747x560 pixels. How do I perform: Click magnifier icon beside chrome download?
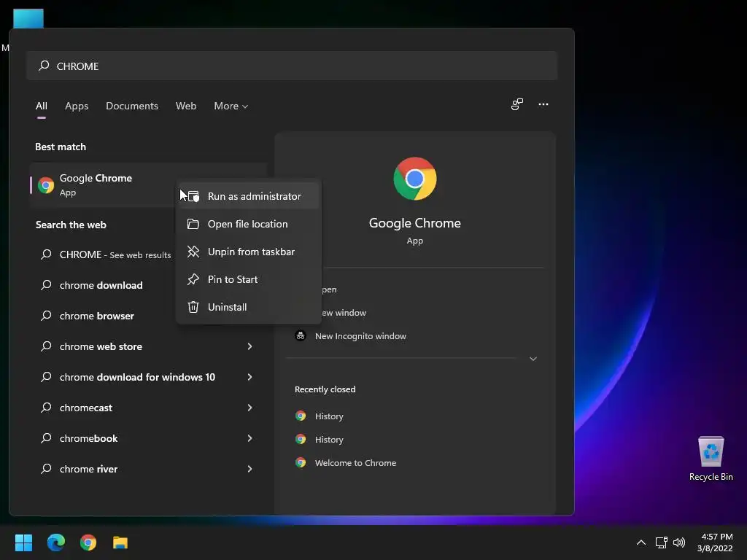point(46,285)
